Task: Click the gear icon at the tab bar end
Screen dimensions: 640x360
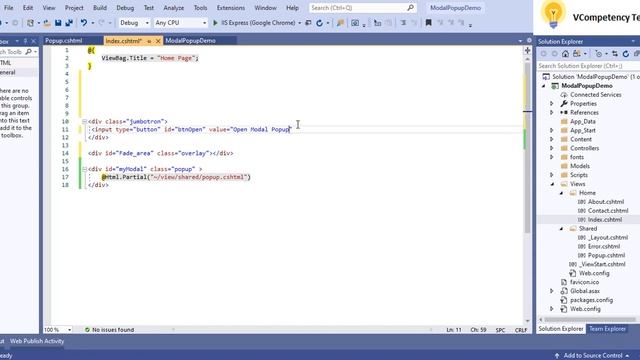Action: [529, 40]
